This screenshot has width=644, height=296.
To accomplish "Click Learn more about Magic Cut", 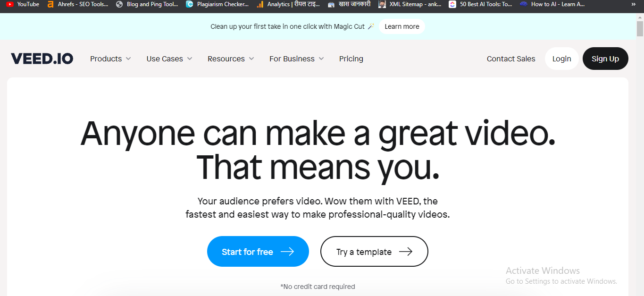I will [402, 26].
